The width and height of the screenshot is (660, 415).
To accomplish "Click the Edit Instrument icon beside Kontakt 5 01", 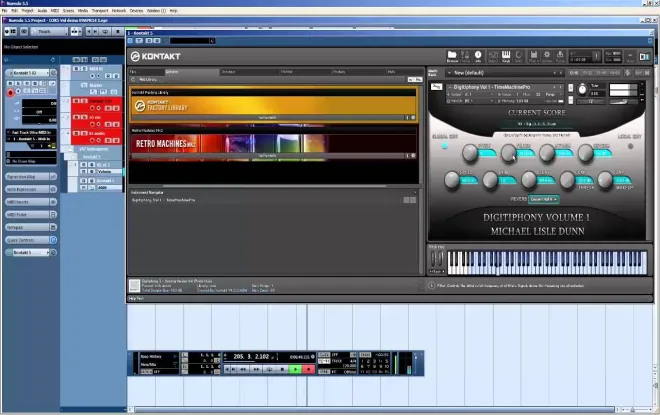I will [53, 73].
